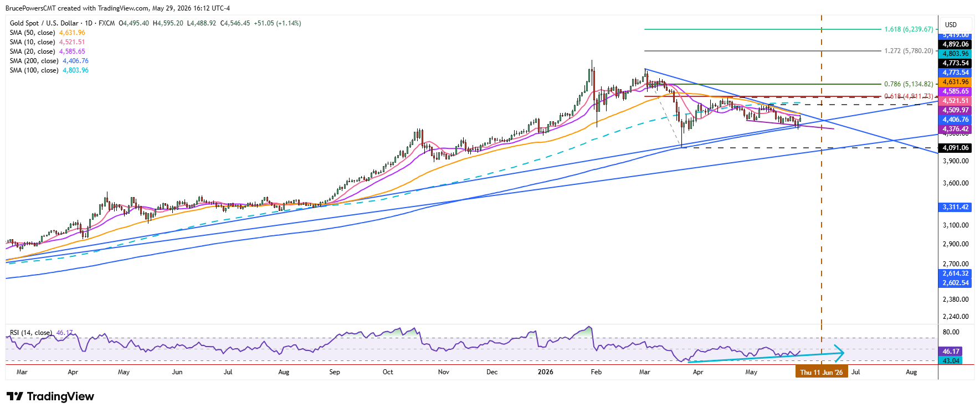
Task: Click the SMA (10, close) legend entry
Action: pyautogui.click(x=48, y=42)
